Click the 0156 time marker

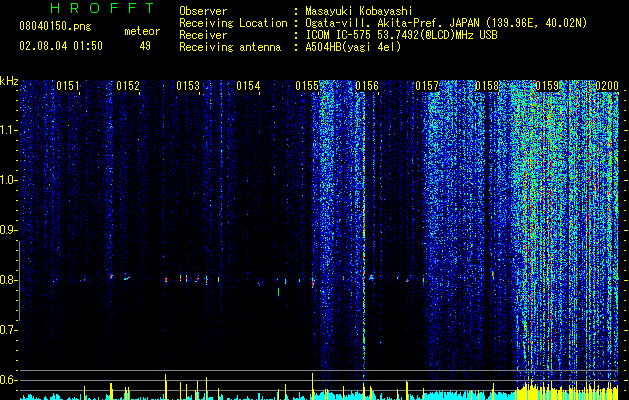pyautogui.click(x=367, y=86)
